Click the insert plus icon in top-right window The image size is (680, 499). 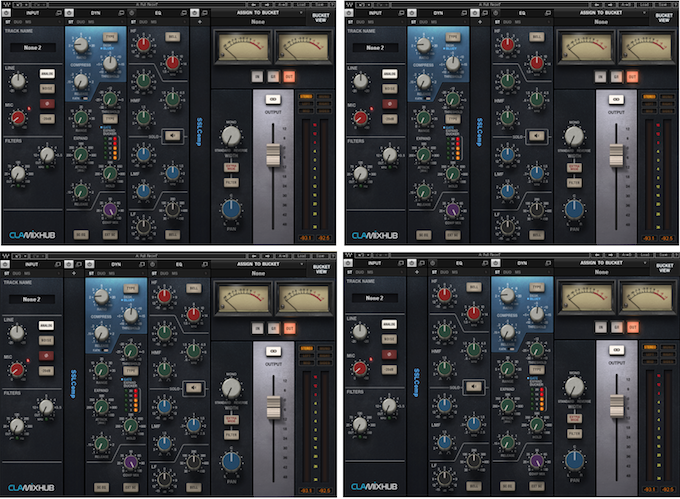pos(480,22)
